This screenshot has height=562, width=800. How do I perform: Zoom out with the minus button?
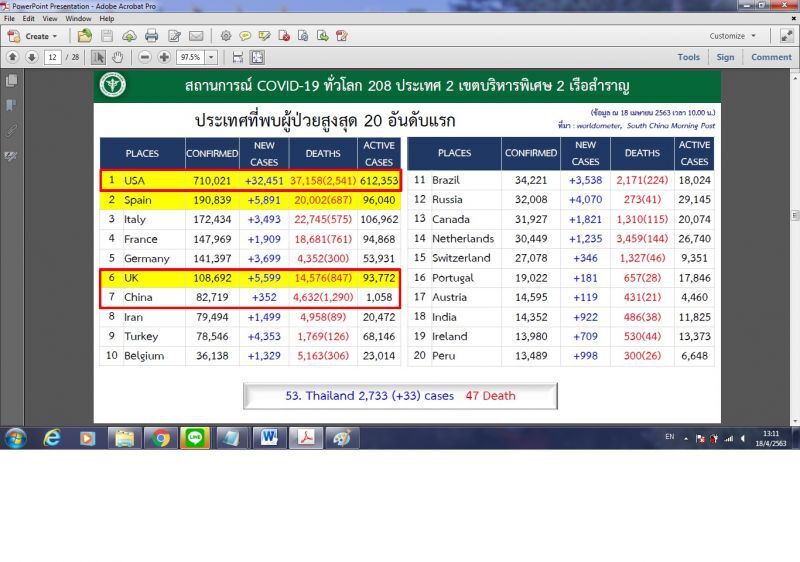145,57
